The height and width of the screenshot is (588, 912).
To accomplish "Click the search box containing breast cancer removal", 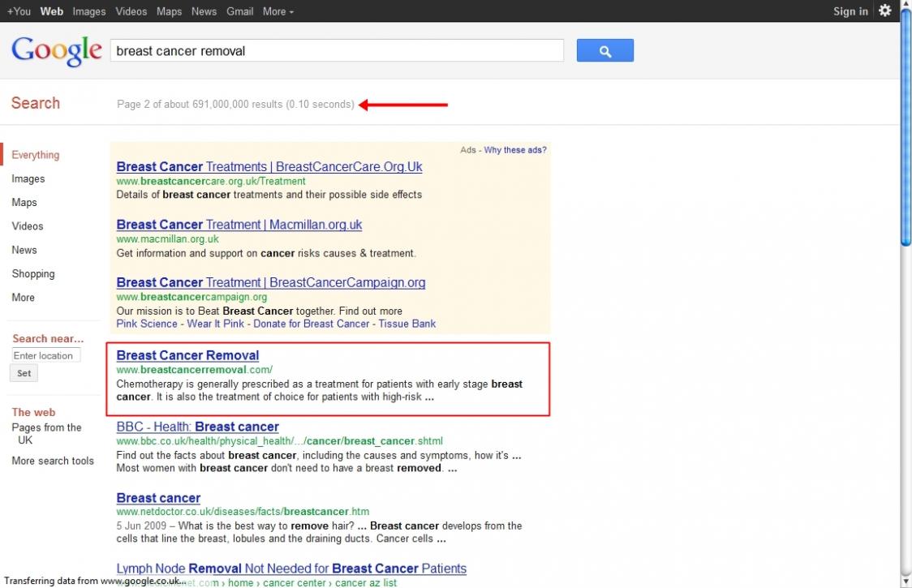I will click(x=337, y=50).
